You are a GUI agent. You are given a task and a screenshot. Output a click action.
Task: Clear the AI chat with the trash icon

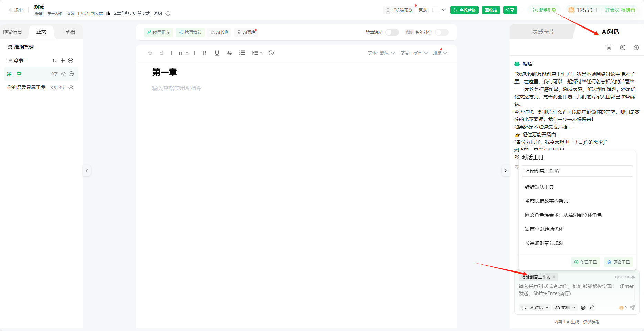609,47
